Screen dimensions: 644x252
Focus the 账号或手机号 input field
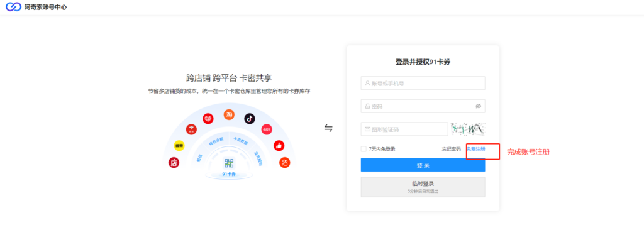coord(423,84)
